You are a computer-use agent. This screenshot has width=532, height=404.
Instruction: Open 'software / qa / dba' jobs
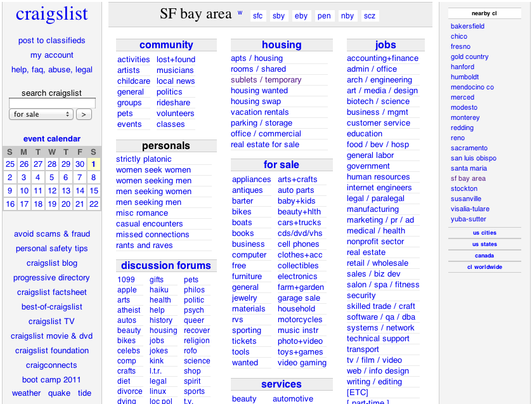tap(380, 316)
